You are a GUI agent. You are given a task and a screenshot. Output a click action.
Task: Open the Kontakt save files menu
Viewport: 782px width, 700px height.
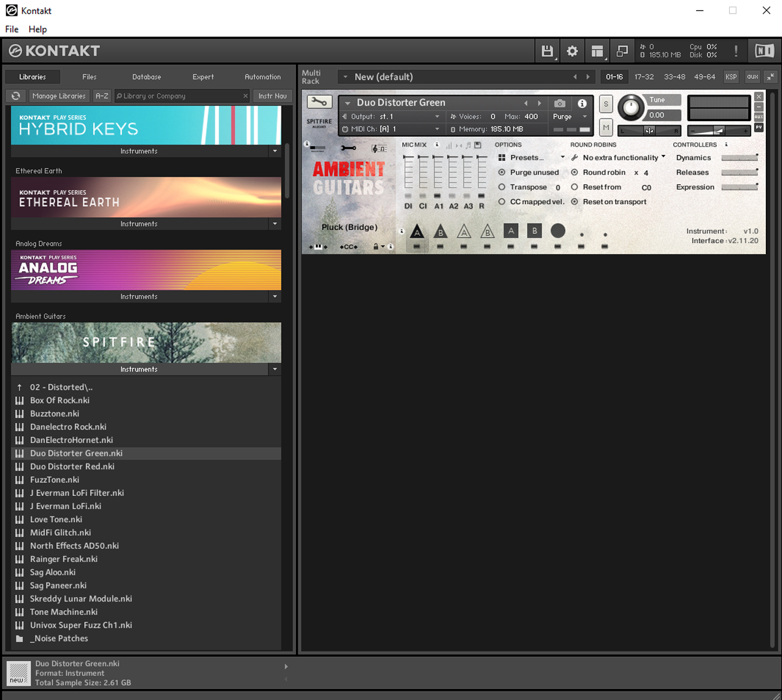[x=547, y=51]
